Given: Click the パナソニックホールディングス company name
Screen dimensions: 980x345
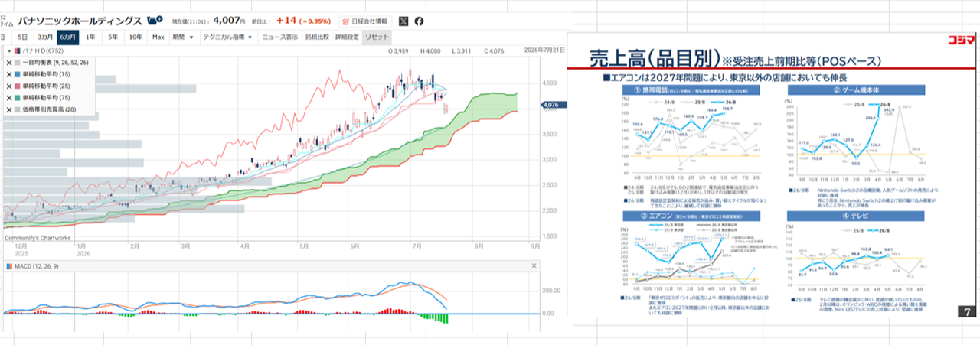Looking at the screenshot, I should 80,21.
